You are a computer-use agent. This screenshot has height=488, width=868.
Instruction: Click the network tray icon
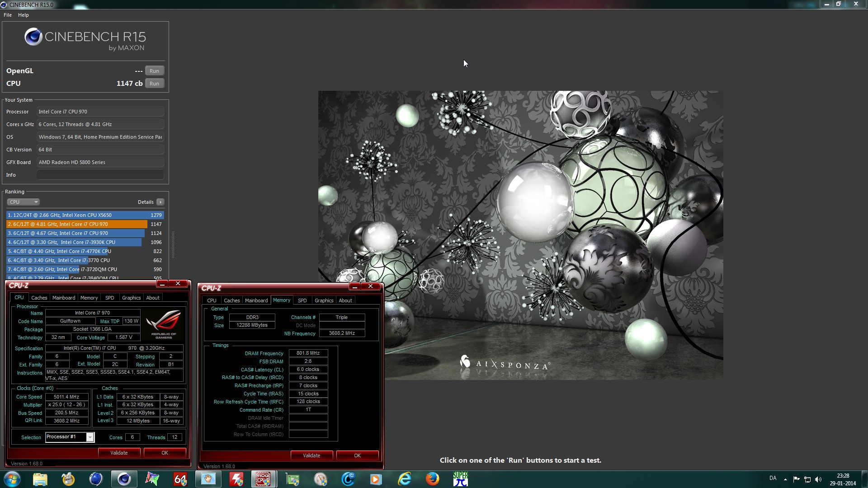(x=807, y=479)
